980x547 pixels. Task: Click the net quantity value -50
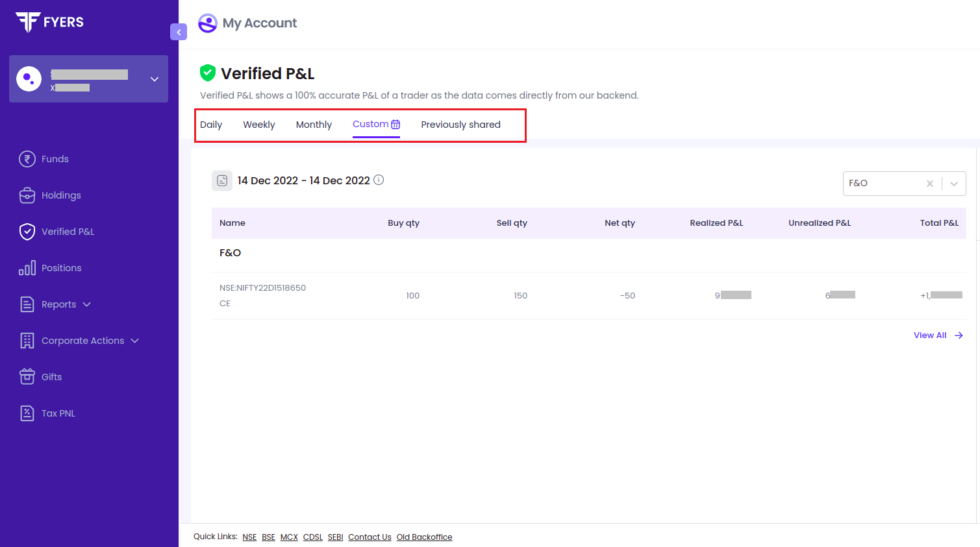click(x=627, y=296)
